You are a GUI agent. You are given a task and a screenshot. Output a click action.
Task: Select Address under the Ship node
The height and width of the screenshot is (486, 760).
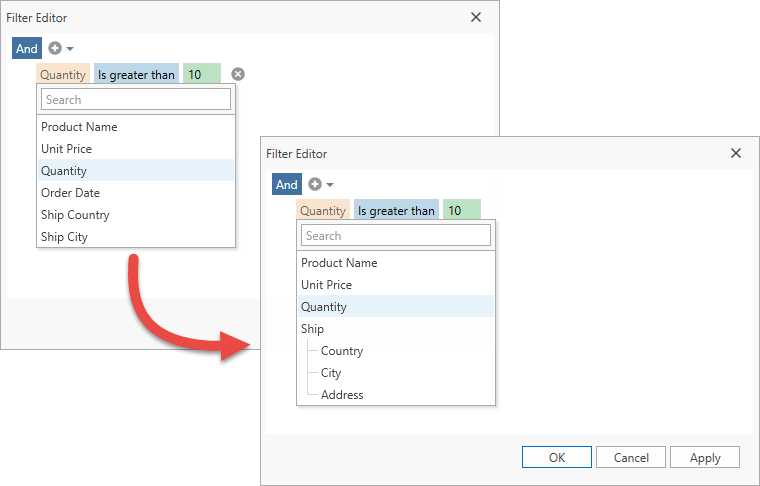pos(342,395)
